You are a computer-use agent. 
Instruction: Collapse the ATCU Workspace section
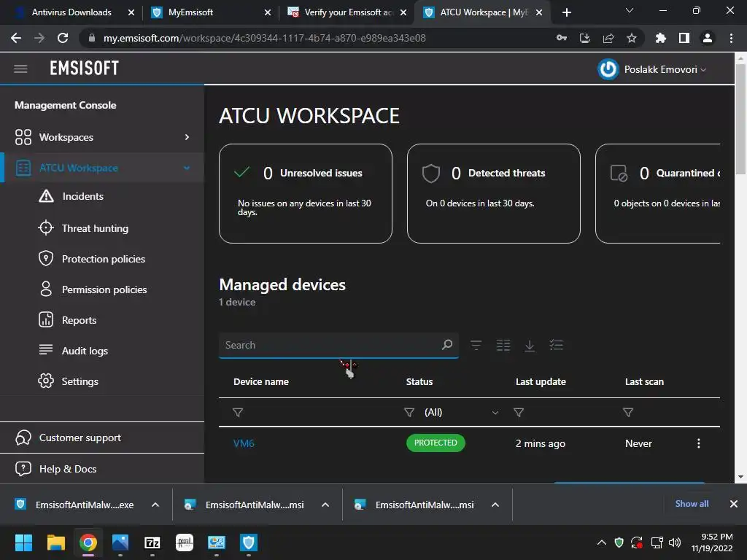(x=187, y=168)
